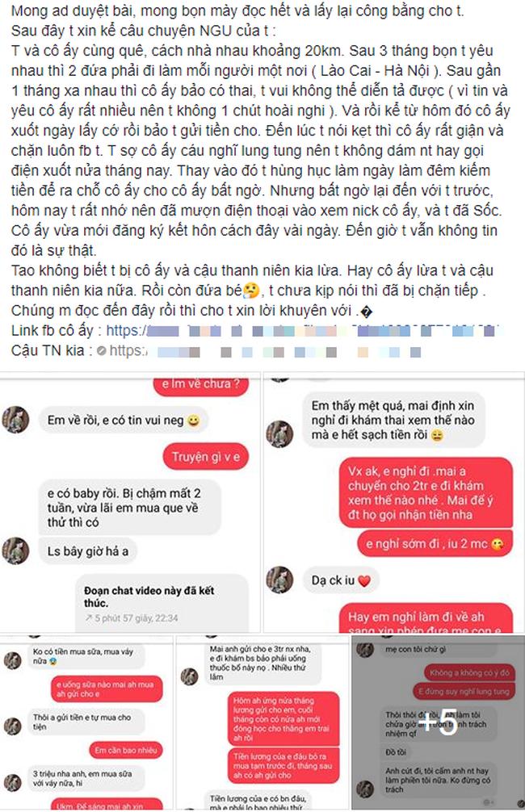Open the '+5' overlay to view more photos

438,722
